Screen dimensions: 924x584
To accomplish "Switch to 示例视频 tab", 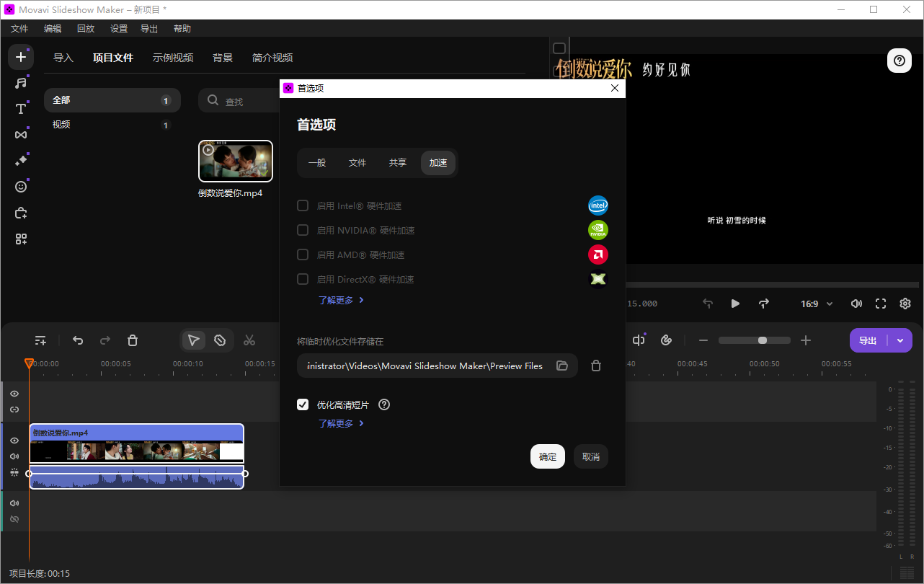I will 173,58.
